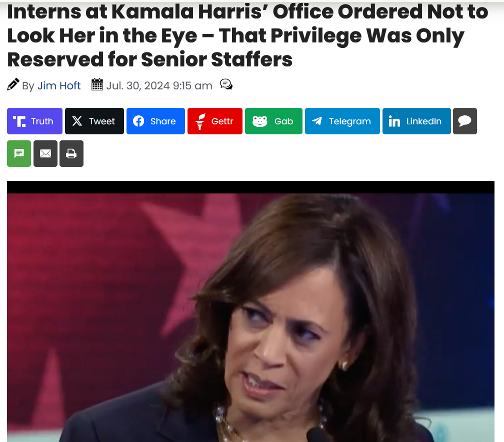Share the article on Facebook

tap(155, 121)
